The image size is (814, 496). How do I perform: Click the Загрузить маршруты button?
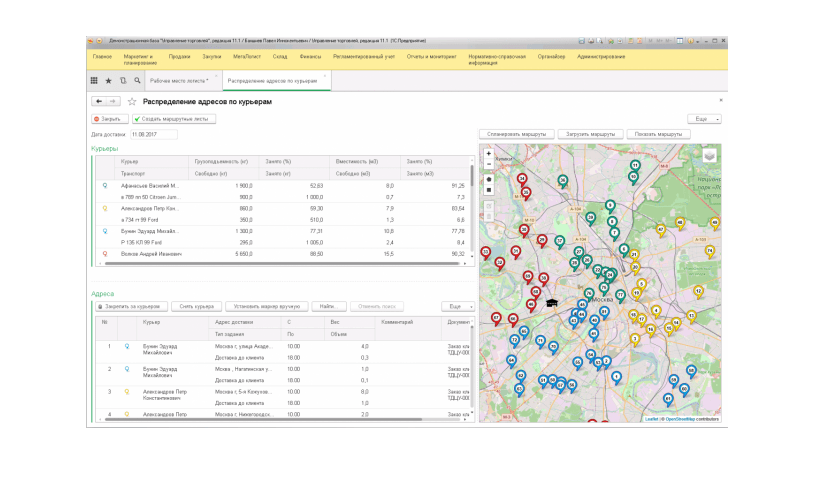point(590,134)
